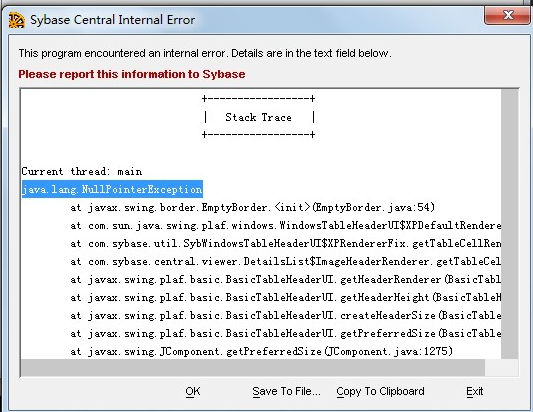Click the OK button

[193, 391]
